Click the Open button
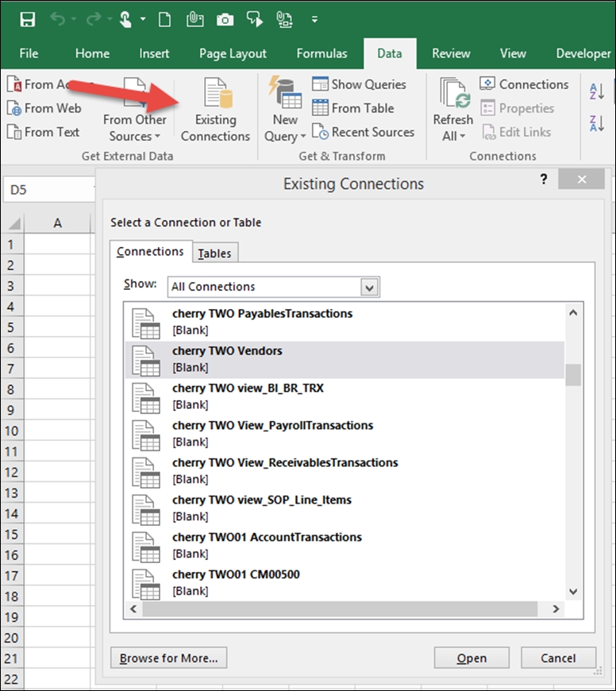Image resolution: width=616 pixels, height=691 pixels. click(472, 658)
